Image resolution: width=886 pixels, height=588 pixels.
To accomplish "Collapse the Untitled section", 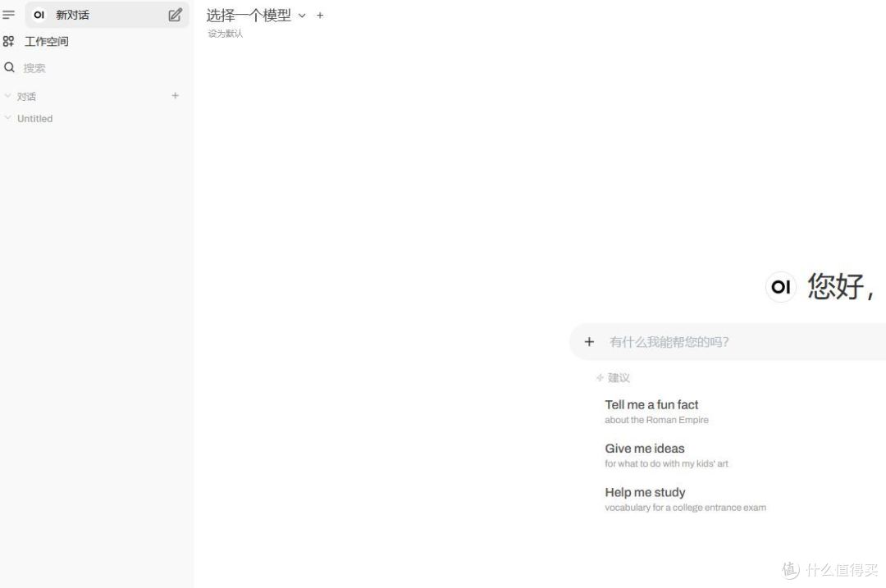I will (x=8, y=118).
